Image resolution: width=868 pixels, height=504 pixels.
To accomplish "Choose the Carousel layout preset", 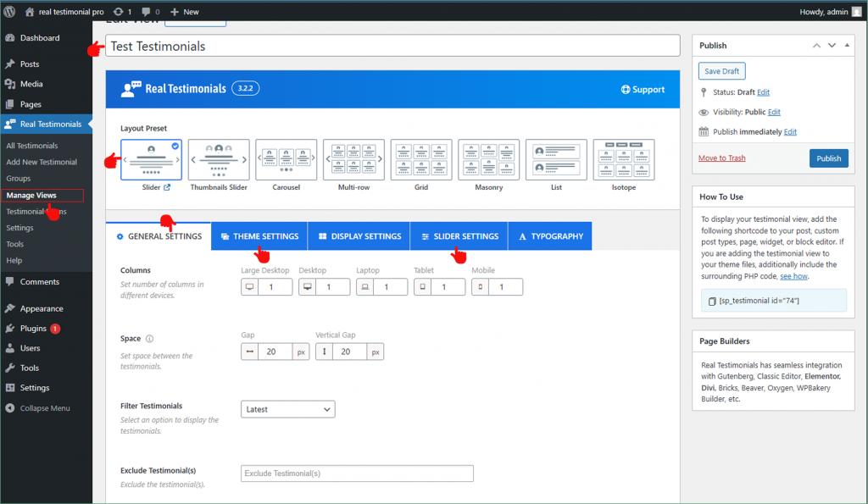I will point(287,160).
